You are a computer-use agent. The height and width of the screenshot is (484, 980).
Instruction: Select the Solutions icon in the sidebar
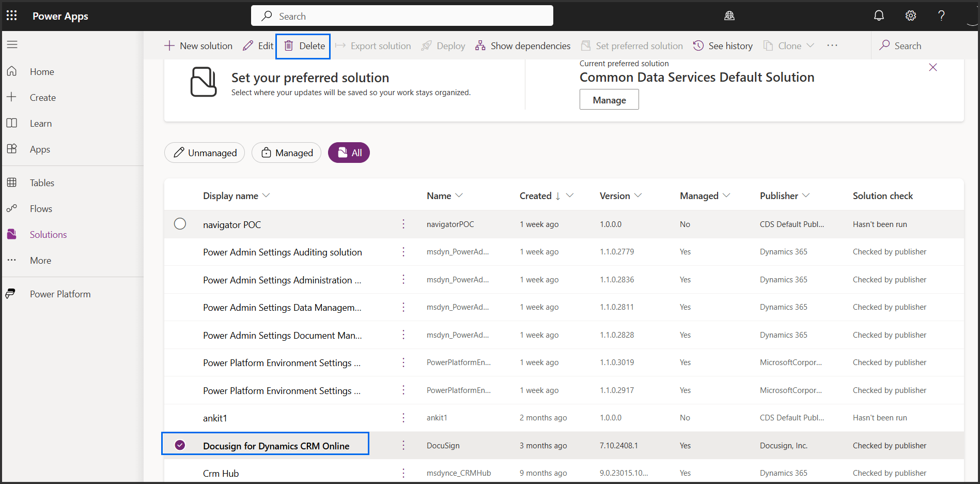[11, 234]
